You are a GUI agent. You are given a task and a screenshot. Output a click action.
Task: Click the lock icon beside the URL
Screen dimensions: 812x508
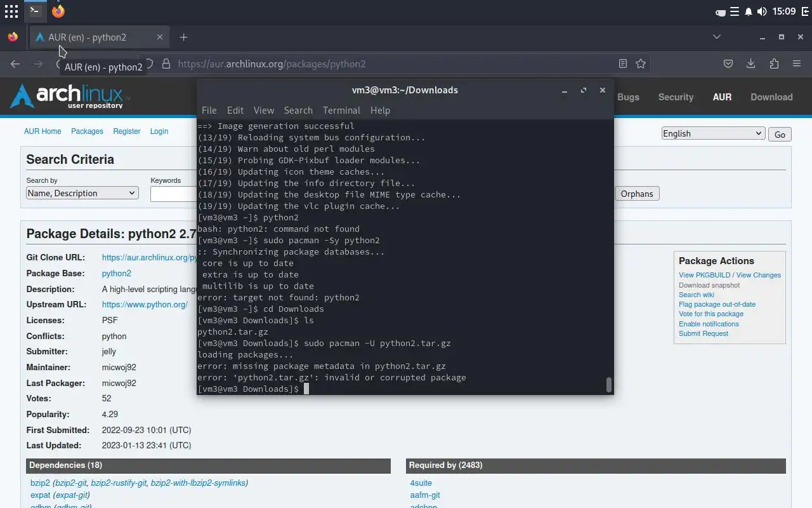(166, 63)
